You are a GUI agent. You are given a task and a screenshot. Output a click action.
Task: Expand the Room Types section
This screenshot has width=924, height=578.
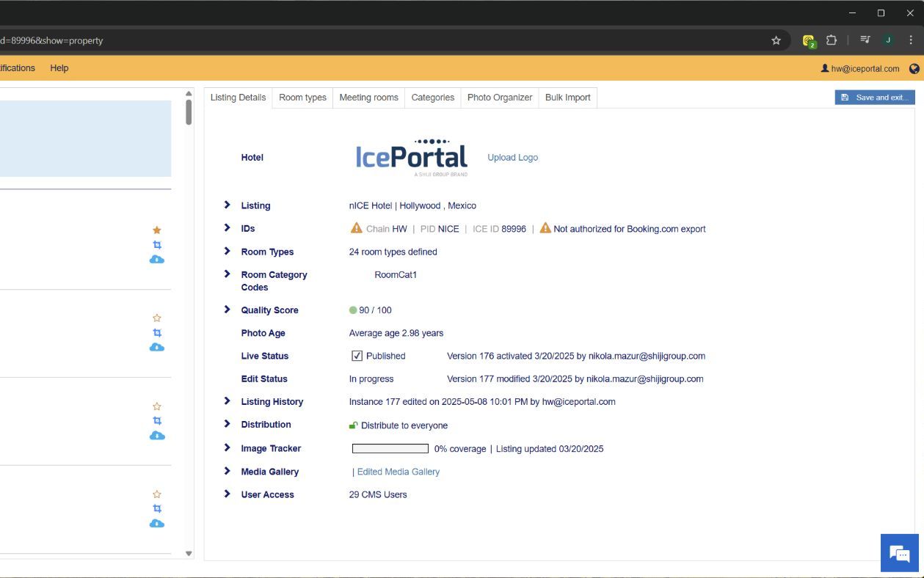227,251
